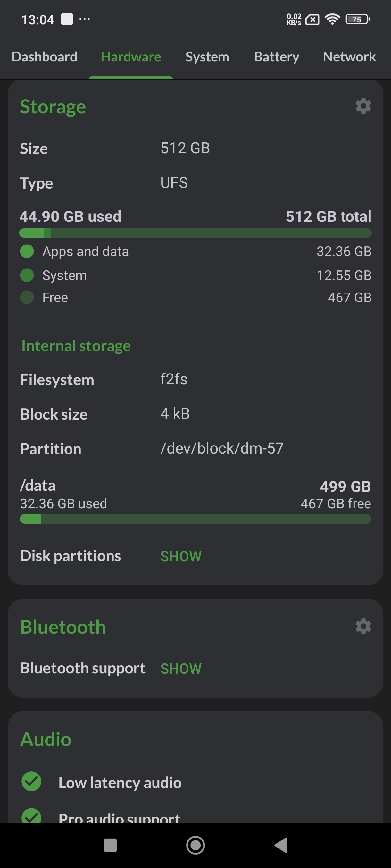The height and width of the screenshot is (868, 391).
Task: Go to the Battery tab
Action: (276, 57)
